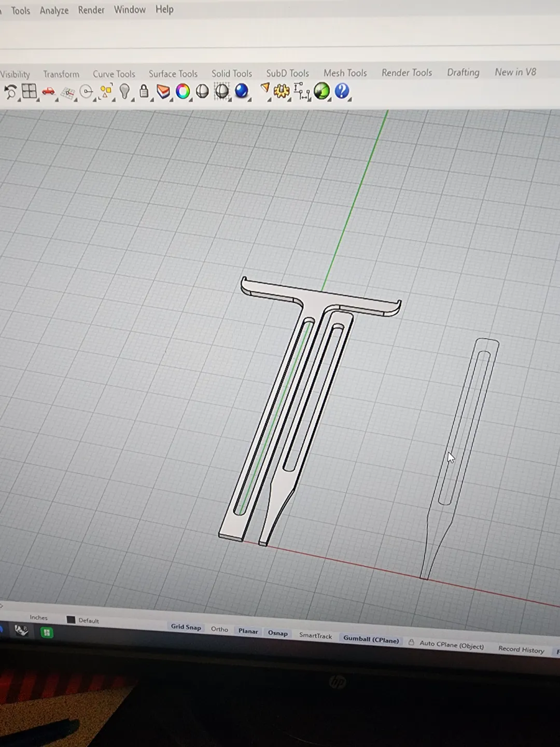Click the Default layer black color swatch
This screenshot has height=747, width=560.
[71, 619]
